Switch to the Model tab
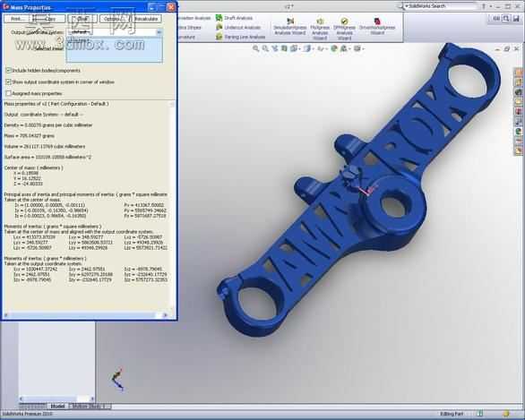This screenshot has height=420, width=525. 57,407
